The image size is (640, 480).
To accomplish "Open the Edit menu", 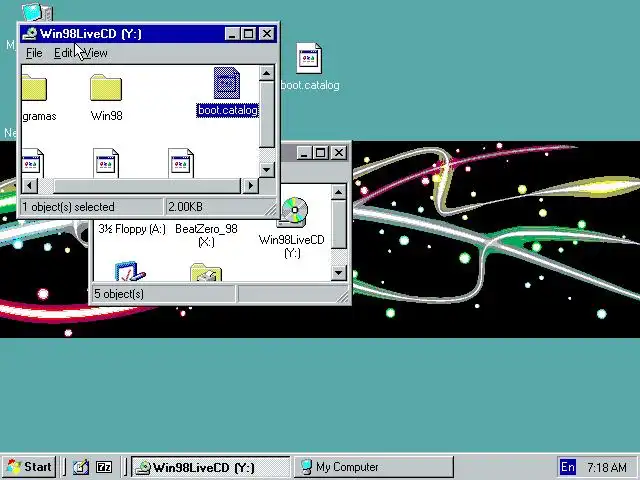I will pos(63,53).
